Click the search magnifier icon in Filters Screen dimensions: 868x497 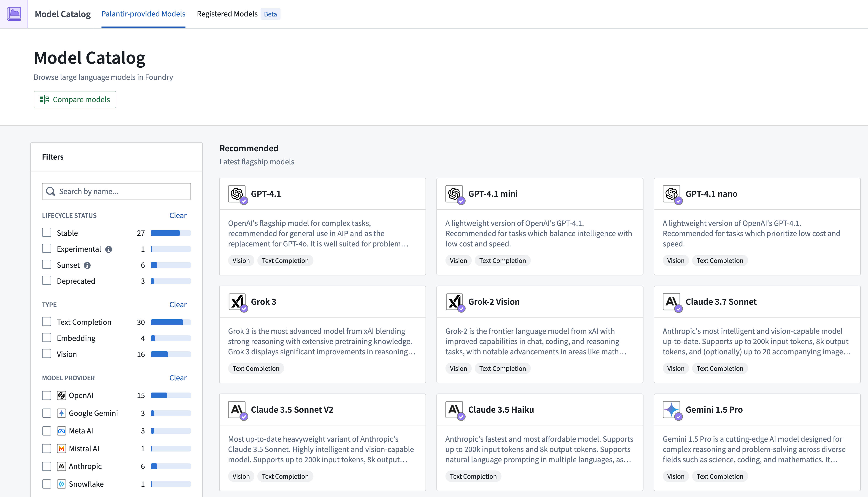[51, 192]
